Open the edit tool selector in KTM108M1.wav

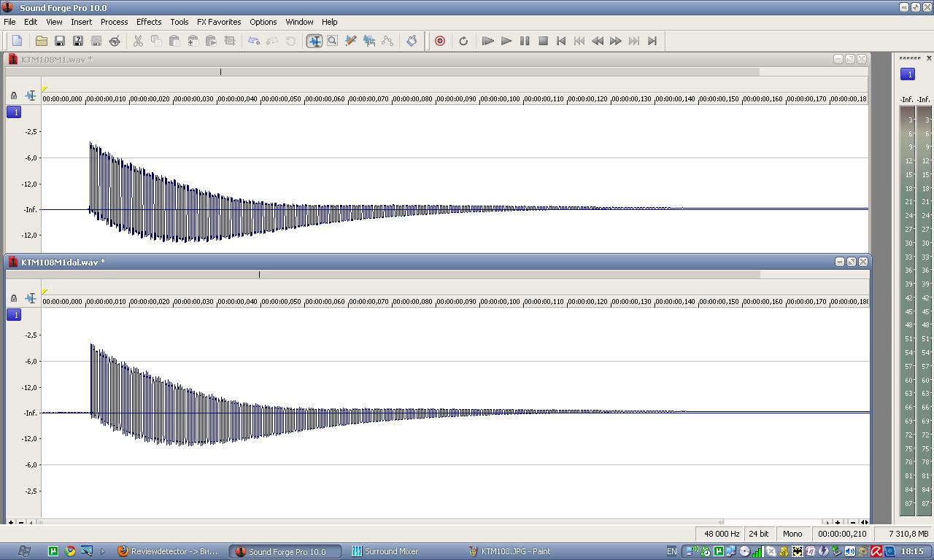click(31, 96)
